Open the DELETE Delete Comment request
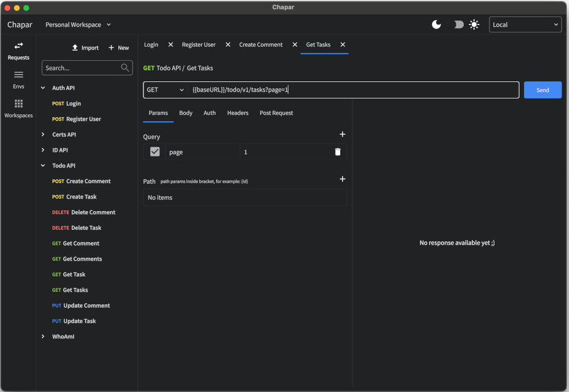This screenshot has width=569, height=392. tap(84, 212)
